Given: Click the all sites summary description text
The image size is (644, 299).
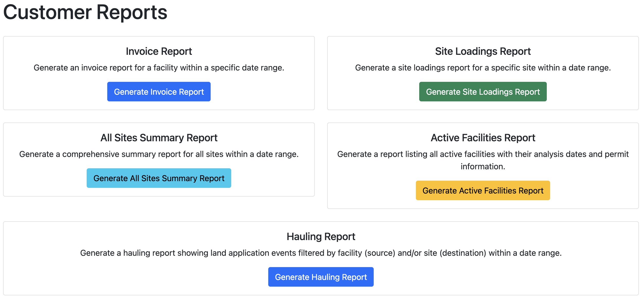Looking at the screenshot, I should point(159,154).
